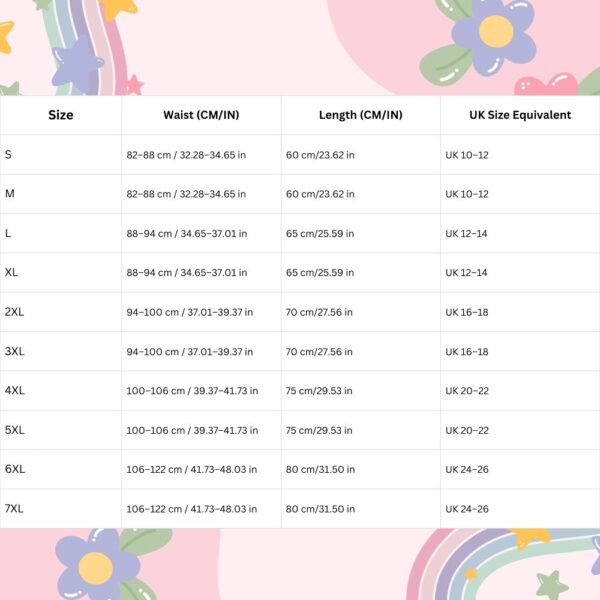Click the length value in the L row

[x=320, y=234]
